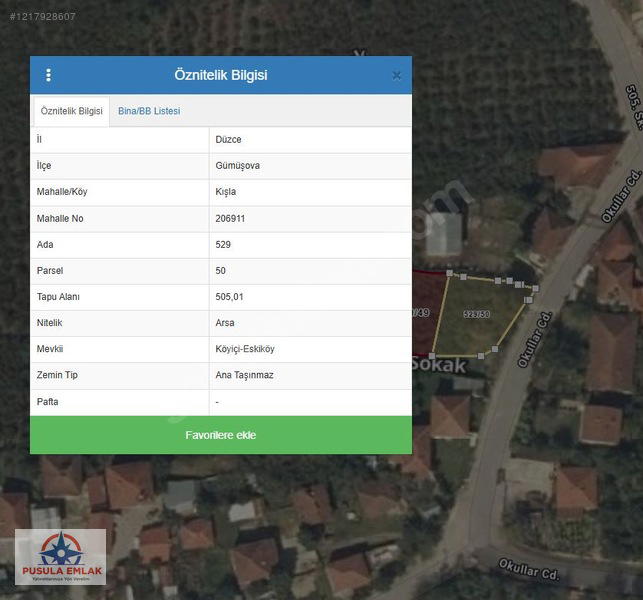This screenshot has height=600, width=643.
Task: Click the Favorilere ekle button
Action: click(220, 435)
